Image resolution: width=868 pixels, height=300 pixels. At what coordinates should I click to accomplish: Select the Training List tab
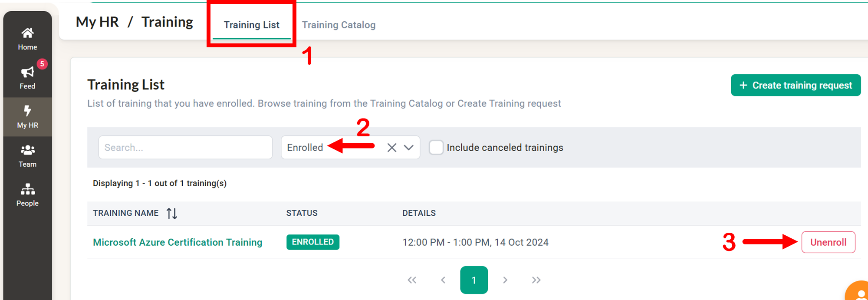coord(252,25)
